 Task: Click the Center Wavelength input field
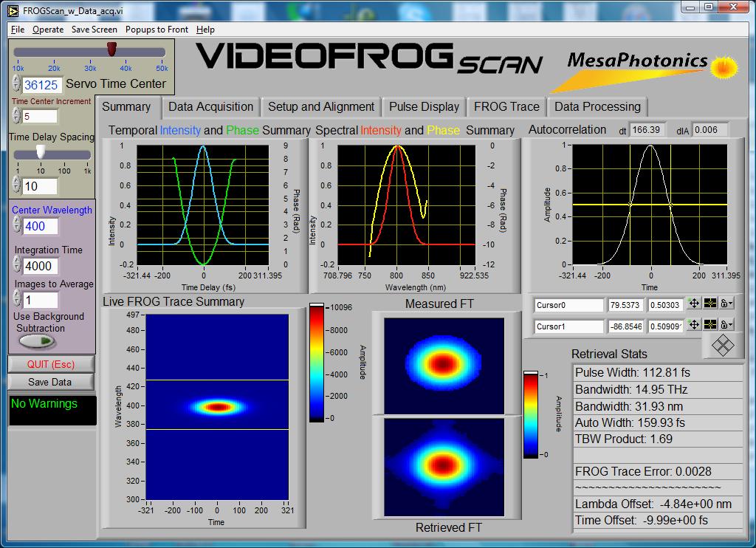tap(41, 226)
